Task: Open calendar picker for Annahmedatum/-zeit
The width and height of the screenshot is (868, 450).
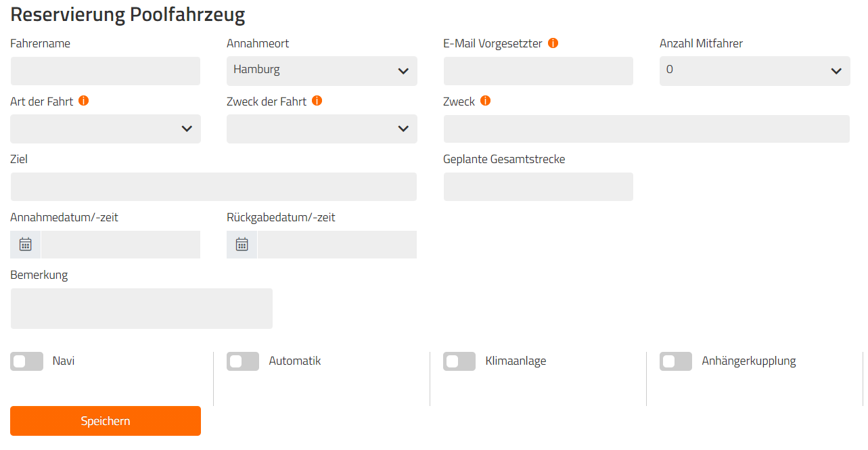Action: tap(26, 244)
